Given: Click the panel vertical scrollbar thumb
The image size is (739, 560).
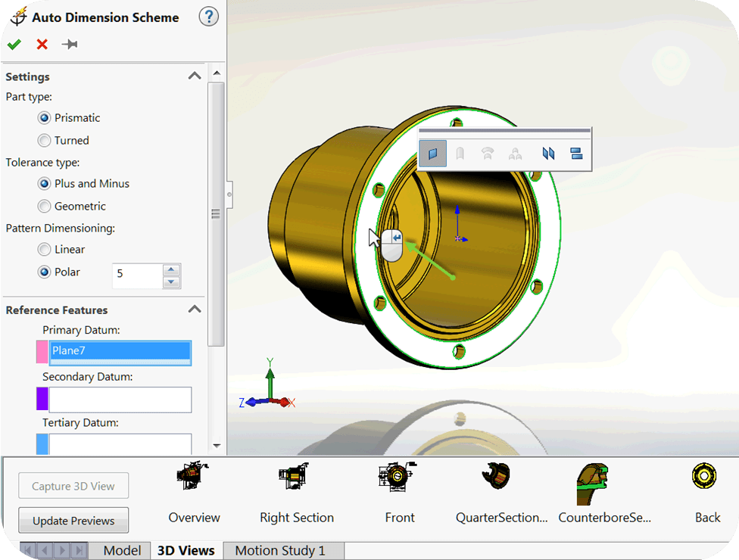Looking at the screenshot, I should [x=216, y=214].
